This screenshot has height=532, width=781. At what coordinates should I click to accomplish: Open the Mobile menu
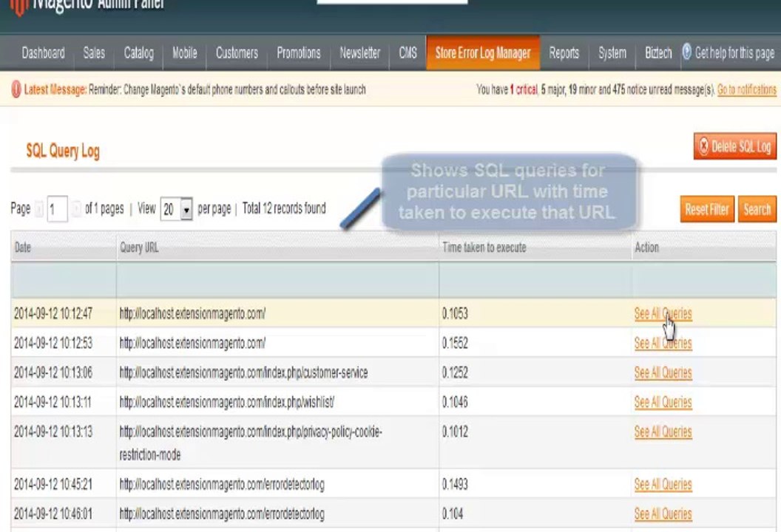pyautogui.click(x=185, y=52)
